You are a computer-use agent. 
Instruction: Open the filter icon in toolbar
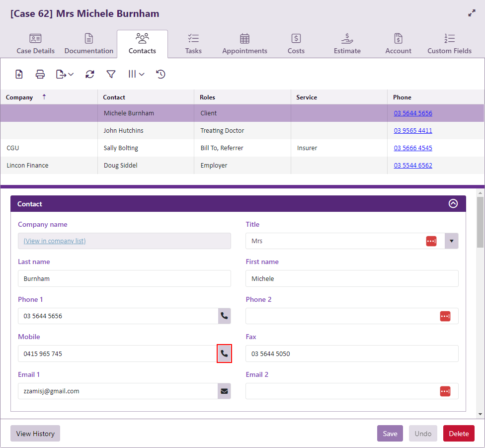click(x=111, y=74)
